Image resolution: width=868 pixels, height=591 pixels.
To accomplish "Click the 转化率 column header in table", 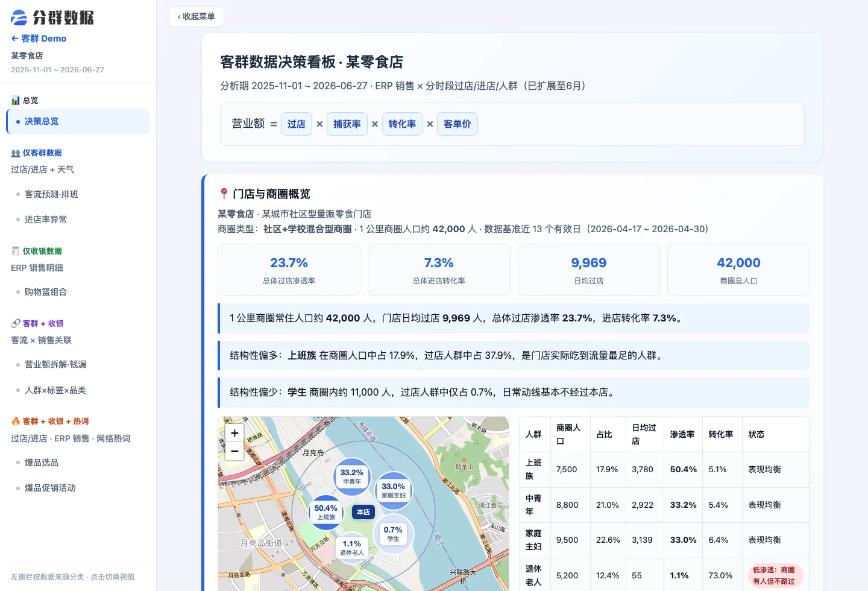I will pos(721,434).
